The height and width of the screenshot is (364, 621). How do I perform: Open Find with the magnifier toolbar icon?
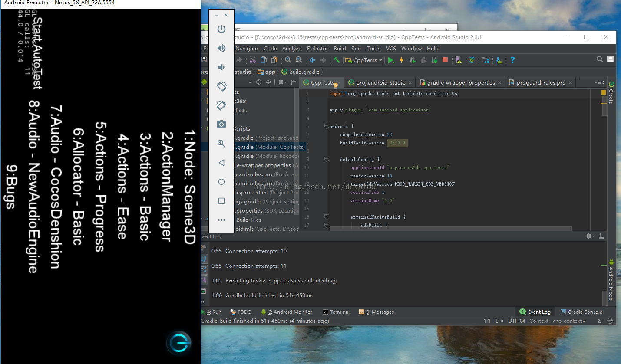click(x=288, y=60)
